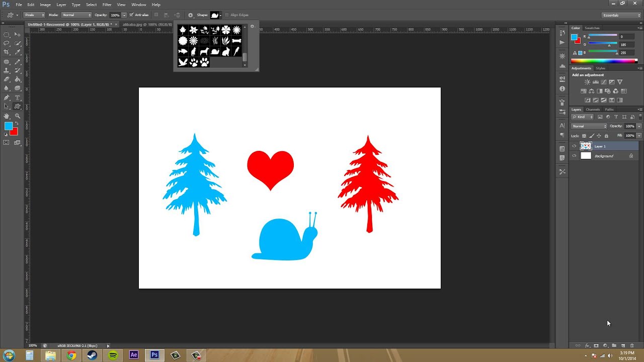Toggle pixel layer filter in Layers
Image resolution: width=644 pixels, height=362 pixels.
pos(600,117)
